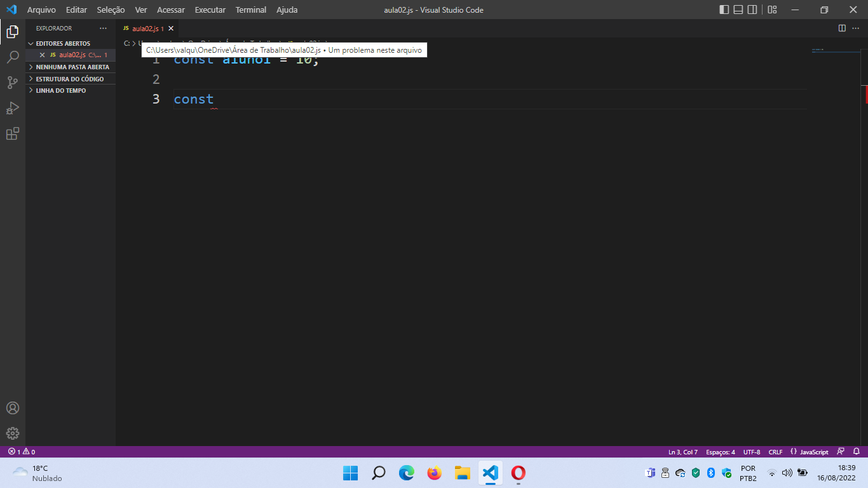Click line number 2 in the gutter
The height and width of the screenshot is (488, 868).
[156, 79]
